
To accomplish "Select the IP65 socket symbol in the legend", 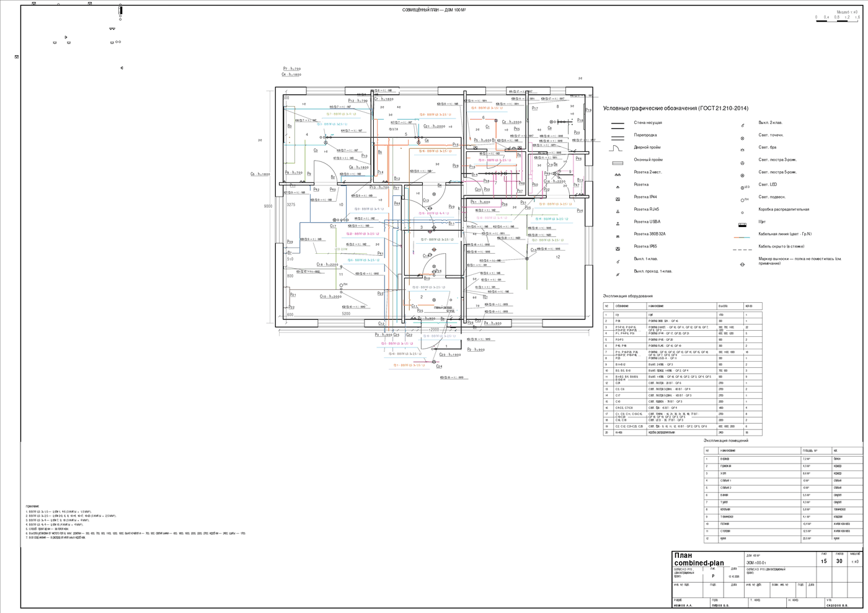I will 618,249.
